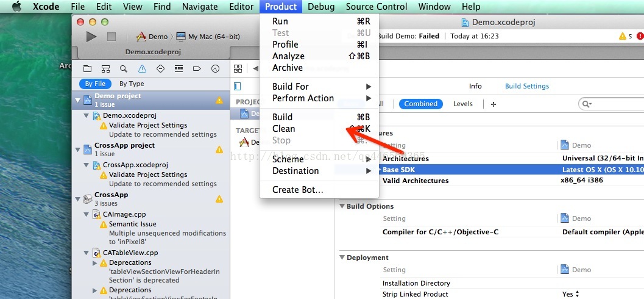Open the Scheme submenu
644x299 pixels.
pyautogui.click(x=319, y=159)
